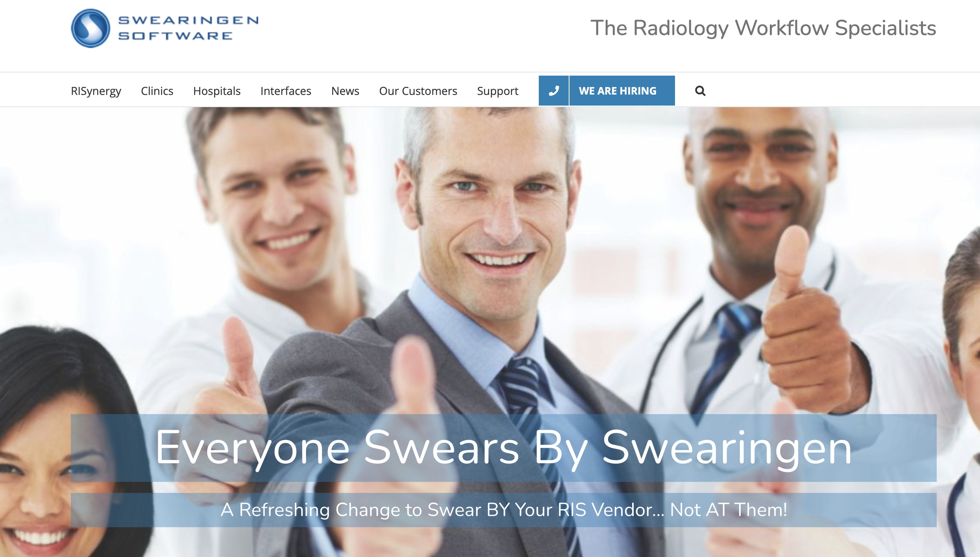This screenshot has height=557, width=980.
Task: Open Our Customers page
Action: click(x=418, y=91)
